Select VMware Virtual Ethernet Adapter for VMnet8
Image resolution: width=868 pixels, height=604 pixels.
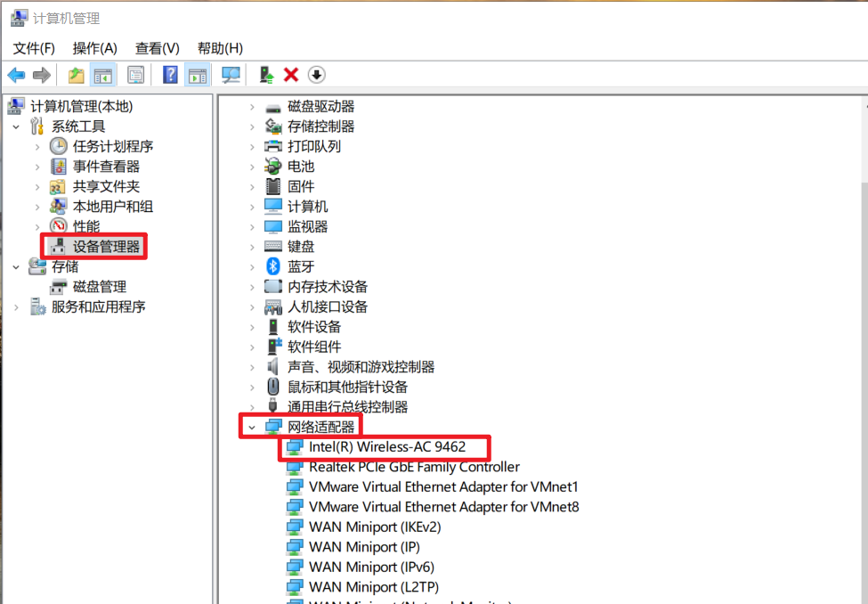(443, 507)
